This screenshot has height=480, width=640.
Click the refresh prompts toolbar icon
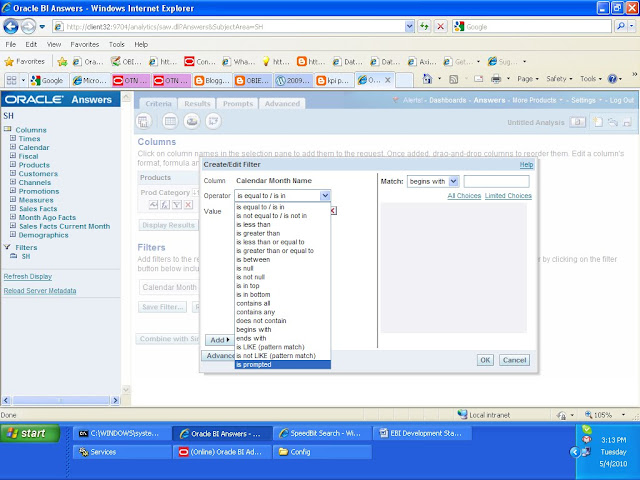[213, 121]
